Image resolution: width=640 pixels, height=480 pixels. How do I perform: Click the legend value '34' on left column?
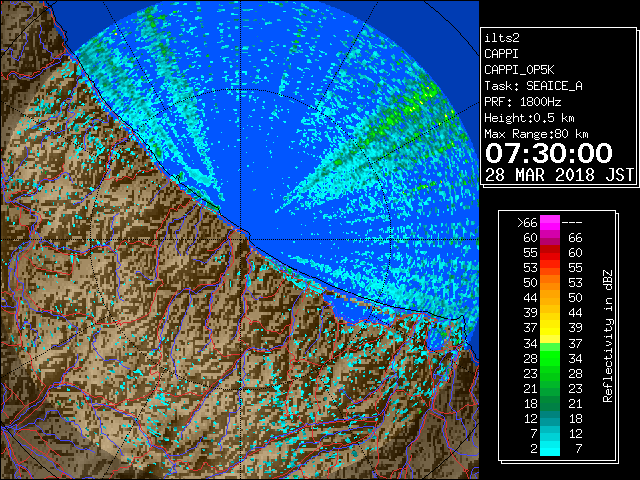tap(530, 343)
